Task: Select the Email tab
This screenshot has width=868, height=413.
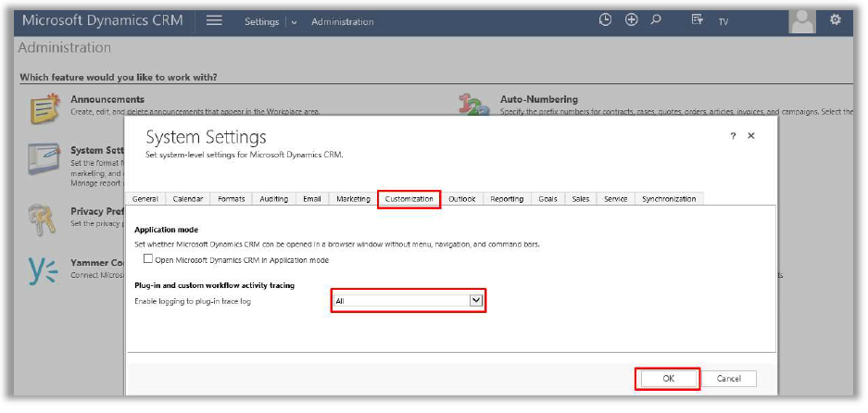Action: [312, 199]
